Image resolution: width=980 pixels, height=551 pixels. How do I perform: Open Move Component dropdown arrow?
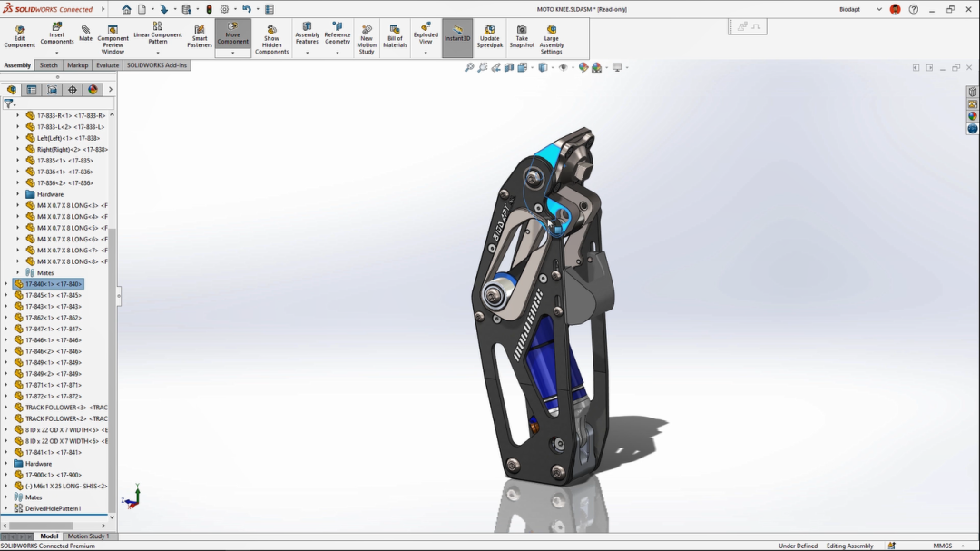[x=232, y=54]
